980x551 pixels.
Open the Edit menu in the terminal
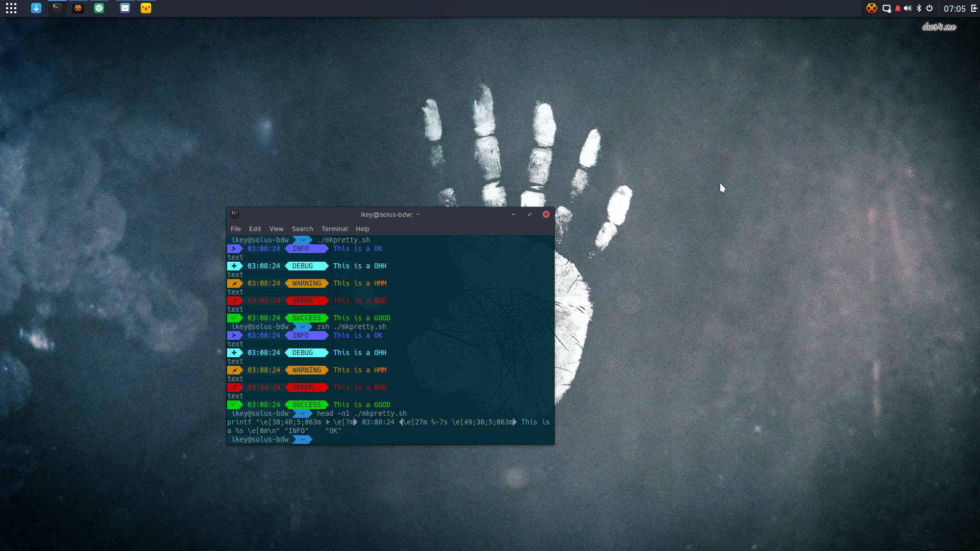[x=255, y=229]
